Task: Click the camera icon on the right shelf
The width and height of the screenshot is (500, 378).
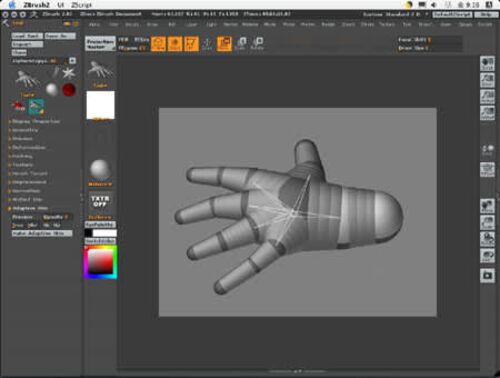Action: (487, 276)
